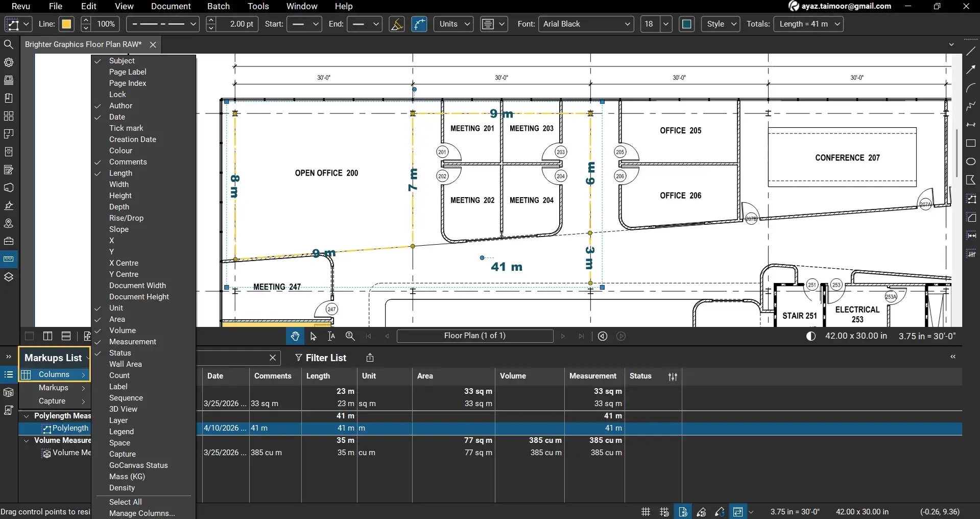Uncheck the Area column in the menu
The width and height of the screenshot is (980, 519).
point(117,319)
